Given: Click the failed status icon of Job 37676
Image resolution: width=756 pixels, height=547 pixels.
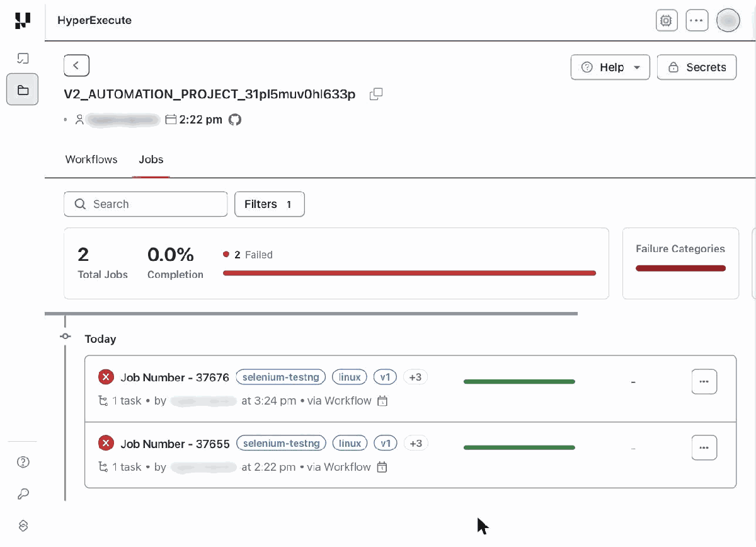Looking at the screenshot, I should pyautogui.click(x=106, y=377).
